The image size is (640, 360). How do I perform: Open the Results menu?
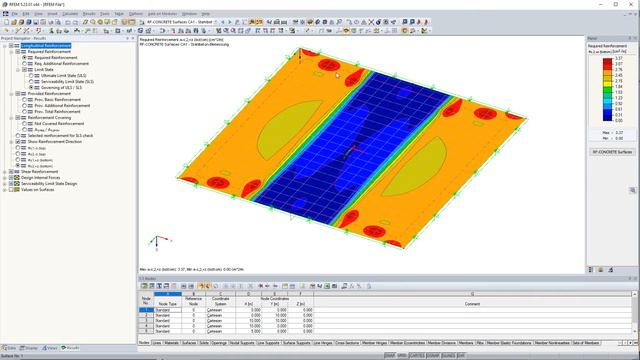[89, 14]
